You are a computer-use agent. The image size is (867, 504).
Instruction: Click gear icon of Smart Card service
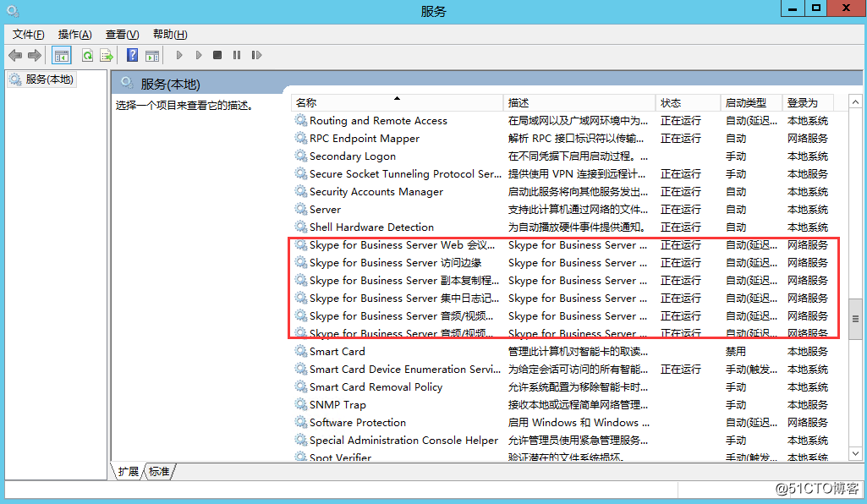click(x=301, y=351)
